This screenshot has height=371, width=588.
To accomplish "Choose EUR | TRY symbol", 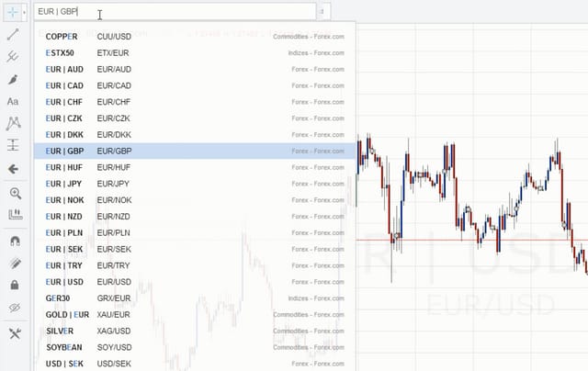I will tap(195, 265).
